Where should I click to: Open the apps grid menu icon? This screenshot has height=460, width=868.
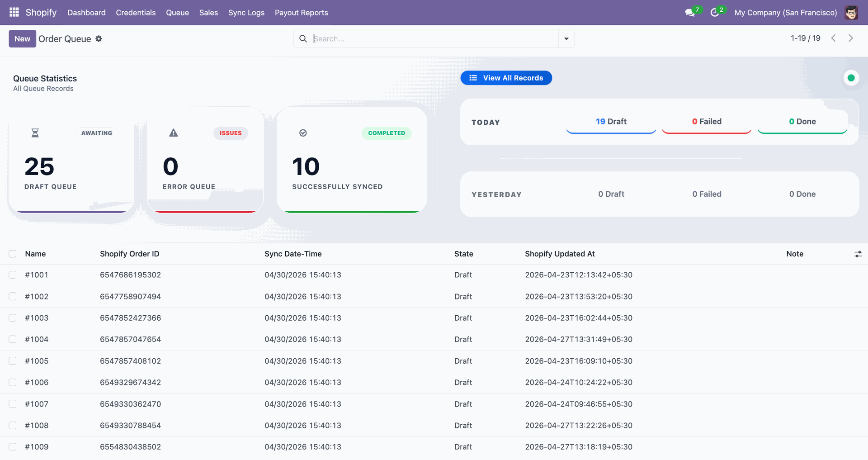[x=14, y=12]
